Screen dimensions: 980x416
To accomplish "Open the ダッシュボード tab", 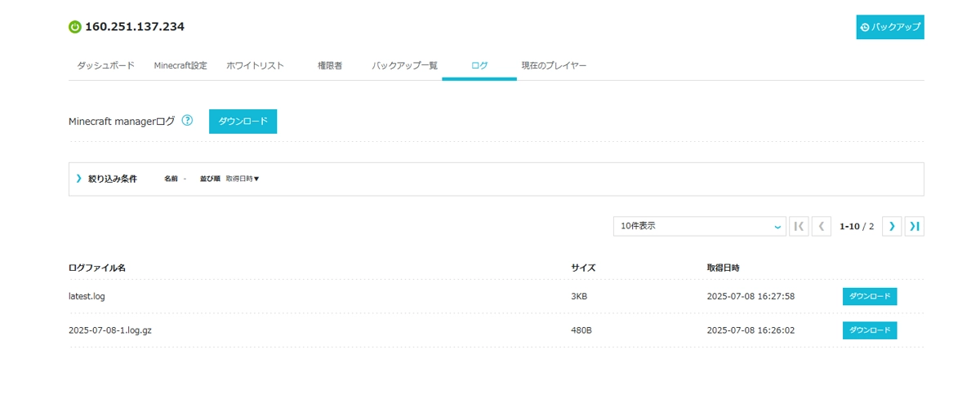I will coord(105,65).
